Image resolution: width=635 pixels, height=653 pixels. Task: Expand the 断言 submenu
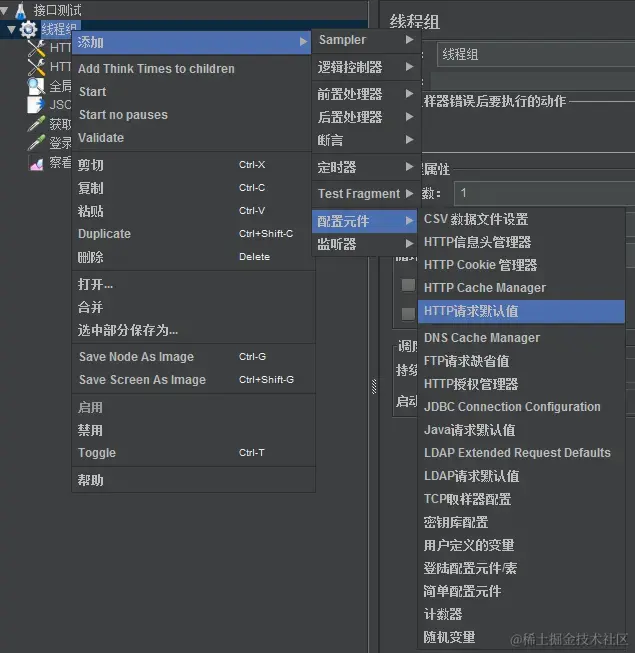click(x=364, y=140)
